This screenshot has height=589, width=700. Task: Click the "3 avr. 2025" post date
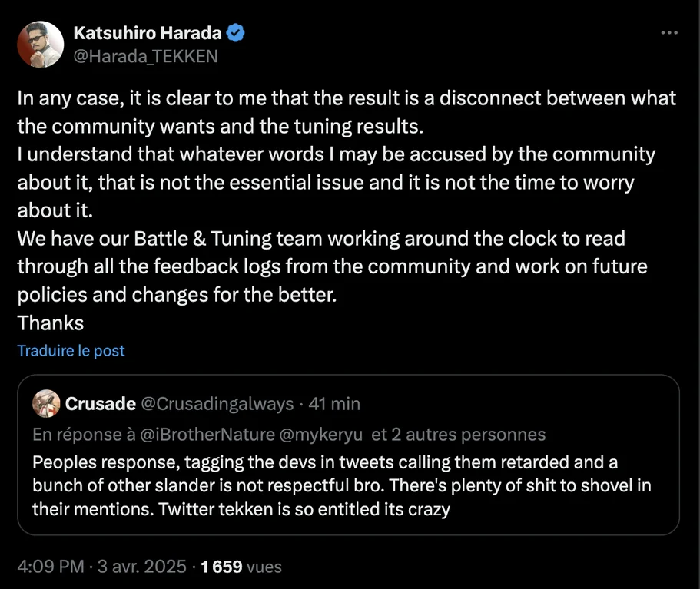(x=141, y=567)
